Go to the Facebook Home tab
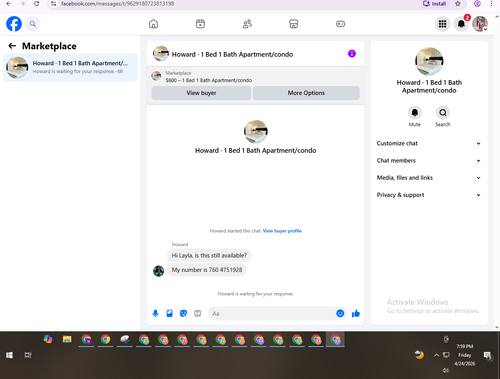500x379 pixels. pos(153,24)
